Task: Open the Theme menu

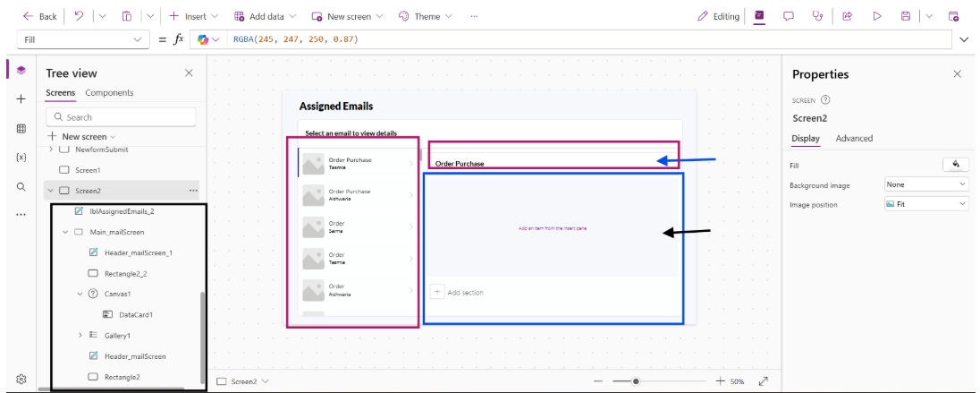Action: [x=425, y=16]
